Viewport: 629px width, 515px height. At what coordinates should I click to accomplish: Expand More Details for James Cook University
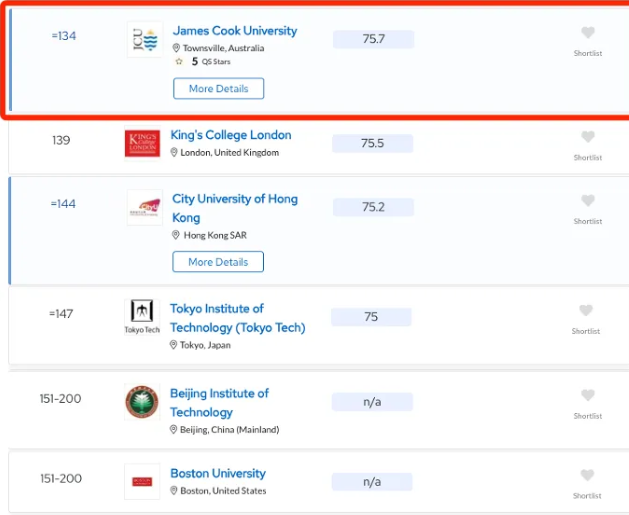pyautogui.click(x=218, y=89)
